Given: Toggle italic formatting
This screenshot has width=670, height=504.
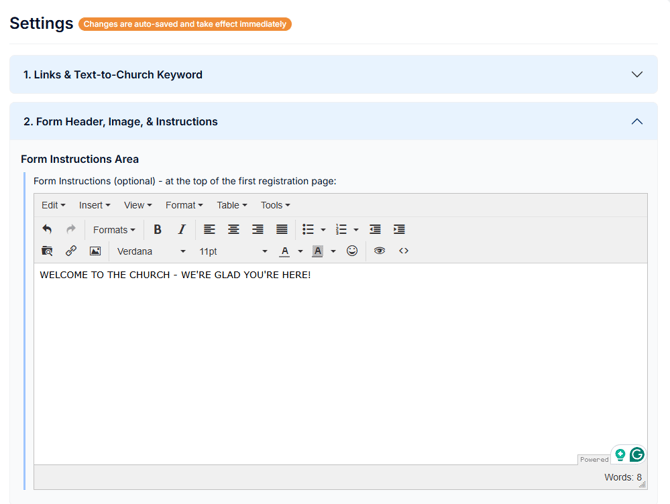Looking at the screenshot, I should pyautogui.click(x=182, y=229).
